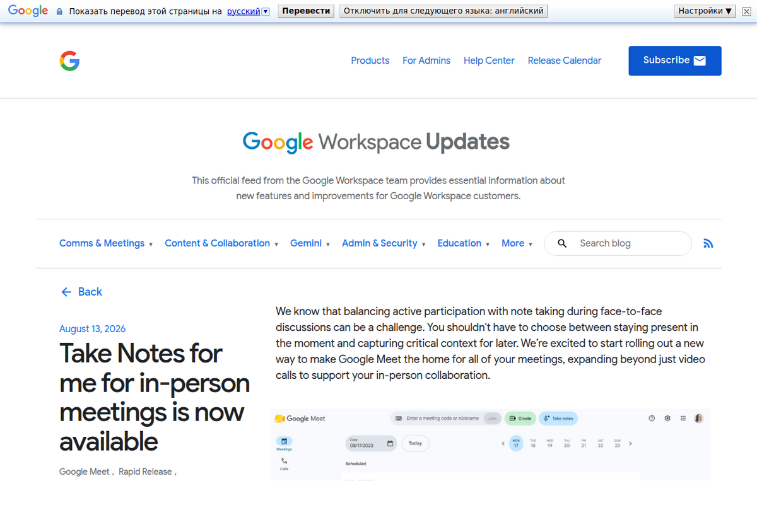Click the 'Take Notes for me' article headline
Screen dimensions: 757x532
pos(155,397)
